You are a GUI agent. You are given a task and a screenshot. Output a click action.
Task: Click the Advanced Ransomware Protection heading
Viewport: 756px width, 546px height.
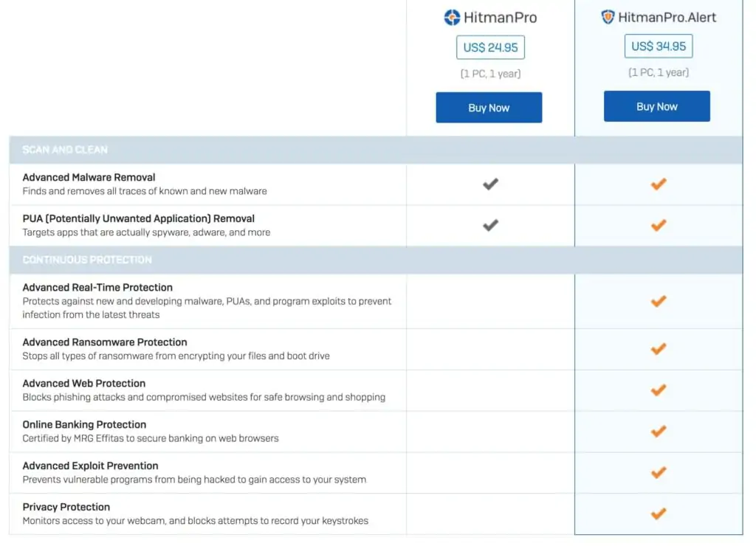point(105,342)
